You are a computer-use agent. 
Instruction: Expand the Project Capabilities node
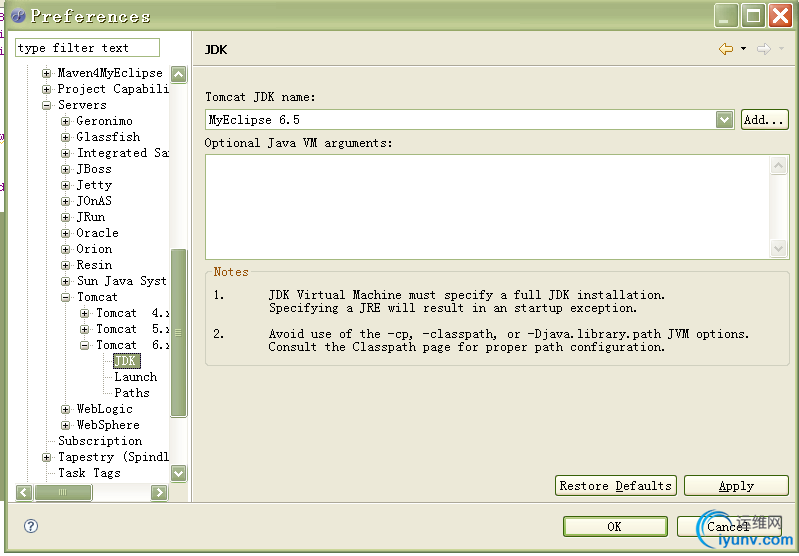pyautogui.click(x=46, y=89)
